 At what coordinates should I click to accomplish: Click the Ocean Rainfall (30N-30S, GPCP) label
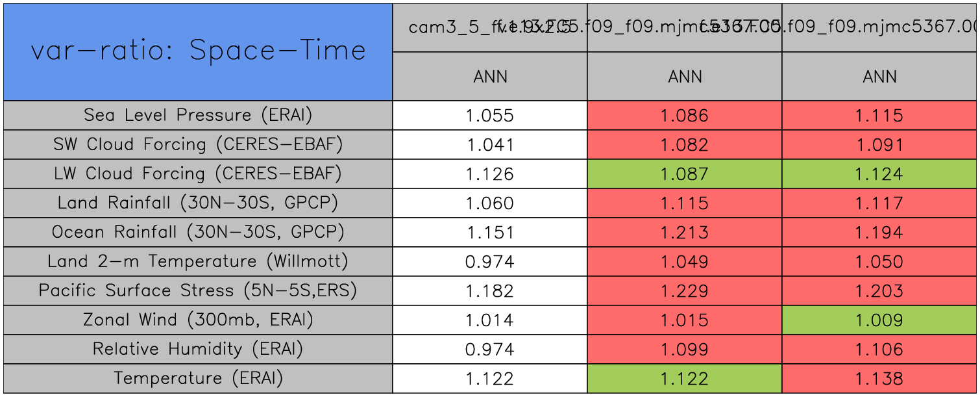point(198,233)
